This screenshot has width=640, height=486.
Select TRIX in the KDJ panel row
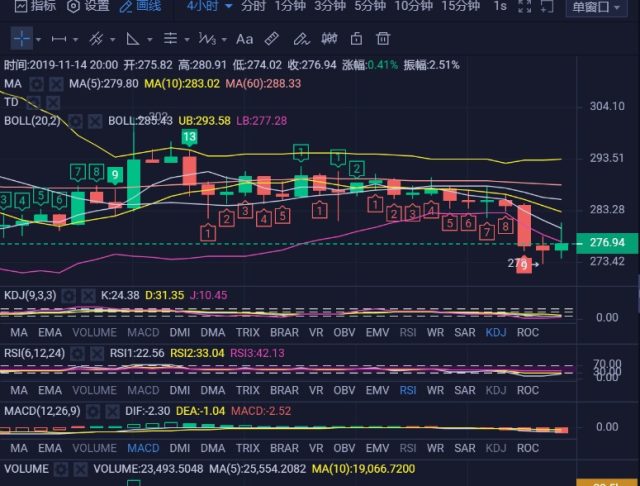[248, 333]
